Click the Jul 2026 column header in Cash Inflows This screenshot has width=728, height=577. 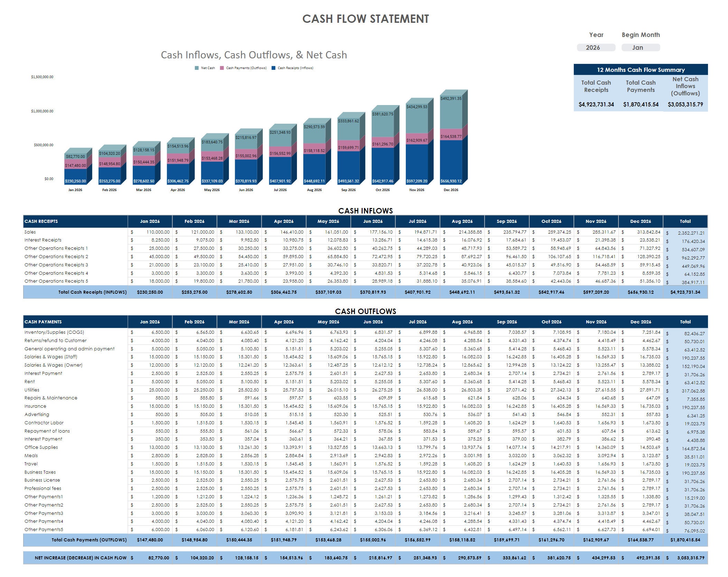coord(417,221)
